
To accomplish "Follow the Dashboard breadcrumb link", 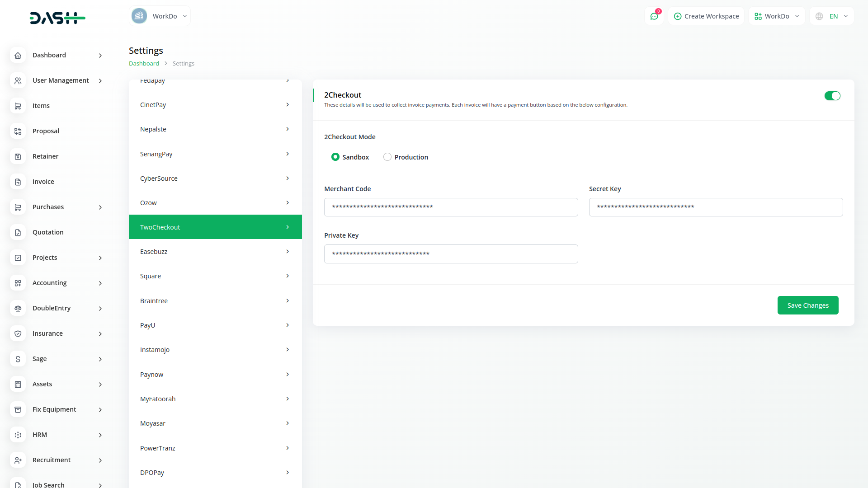I will coord(144,63).
